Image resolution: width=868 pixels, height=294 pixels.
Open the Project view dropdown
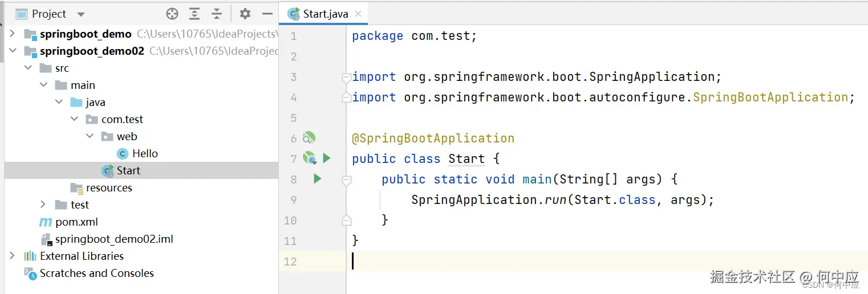(80, 14)
